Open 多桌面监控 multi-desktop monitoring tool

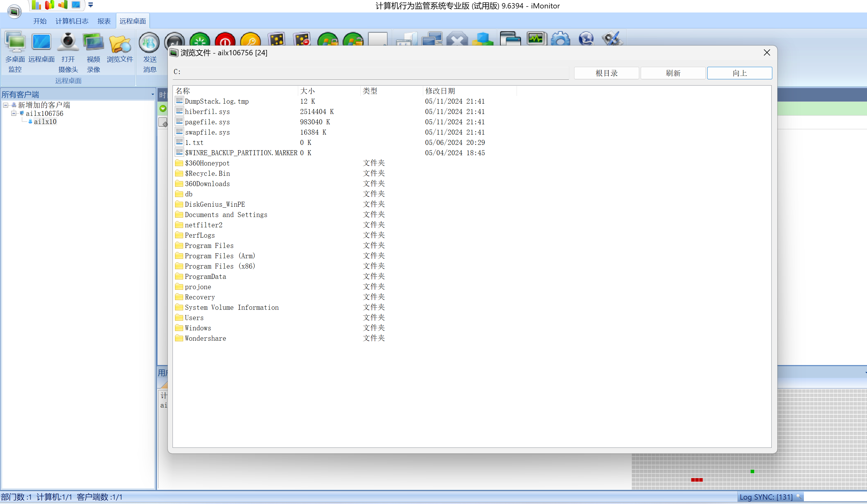[15, 52]
